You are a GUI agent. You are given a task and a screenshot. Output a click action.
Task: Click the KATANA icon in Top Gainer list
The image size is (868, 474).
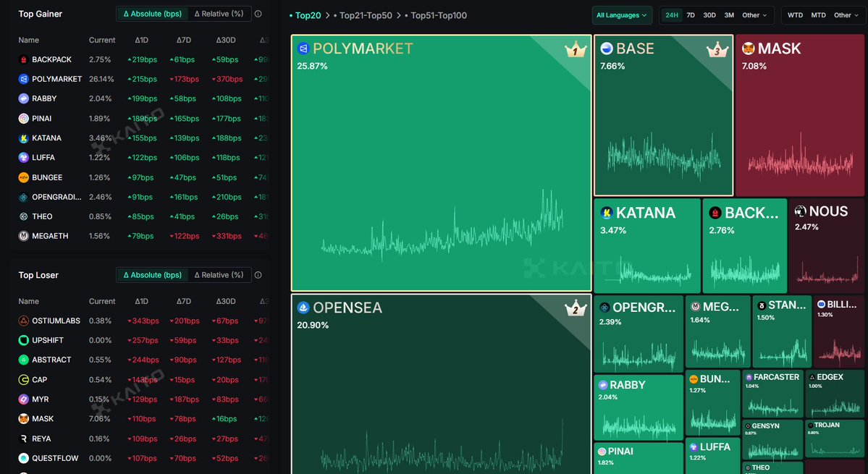coord(23,138)
